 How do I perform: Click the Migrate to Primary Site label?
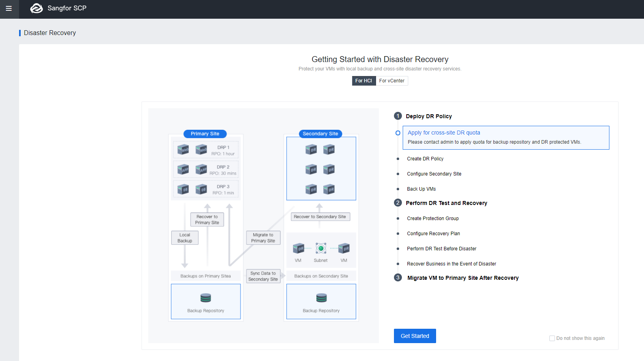click(x=263, y=238)
